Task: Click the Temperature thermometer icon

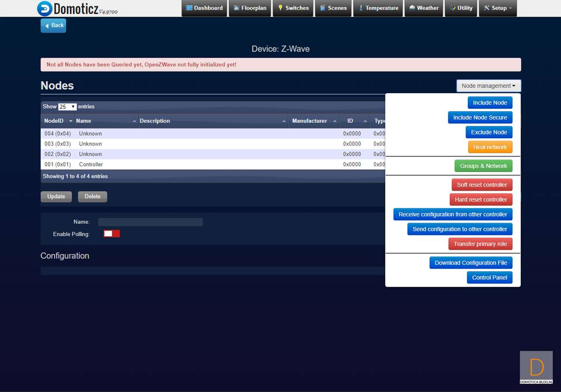Action: (x=361, y=8)
